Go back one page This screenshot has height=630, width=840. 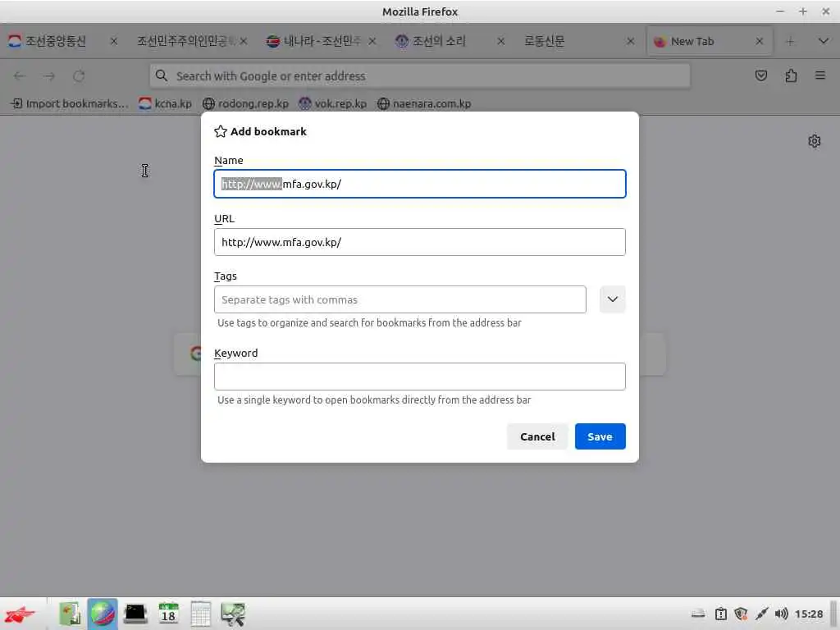tap(20, 76)
